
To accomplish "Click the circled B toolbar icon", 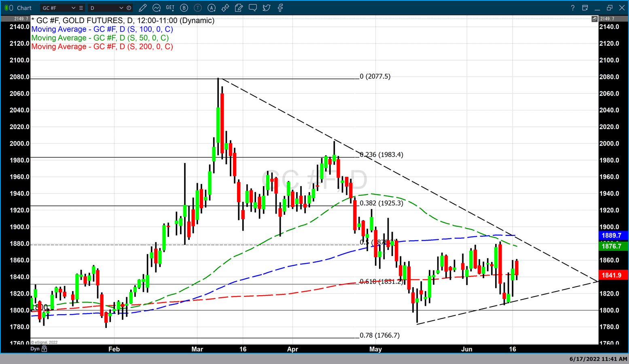I will pyautogui.click(x=184, y=8).
